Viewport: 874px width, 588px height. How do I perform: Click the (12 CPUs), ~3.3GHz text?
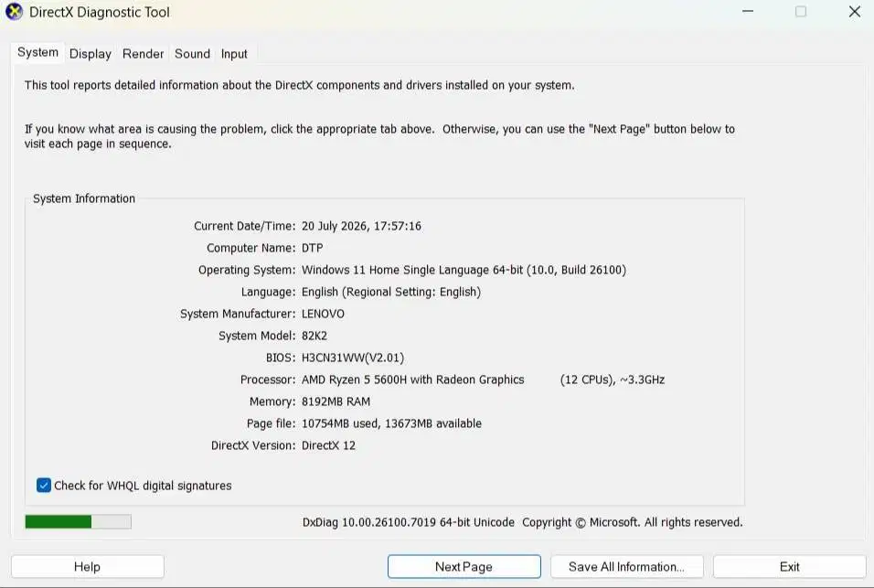click(x=612, y=380)
